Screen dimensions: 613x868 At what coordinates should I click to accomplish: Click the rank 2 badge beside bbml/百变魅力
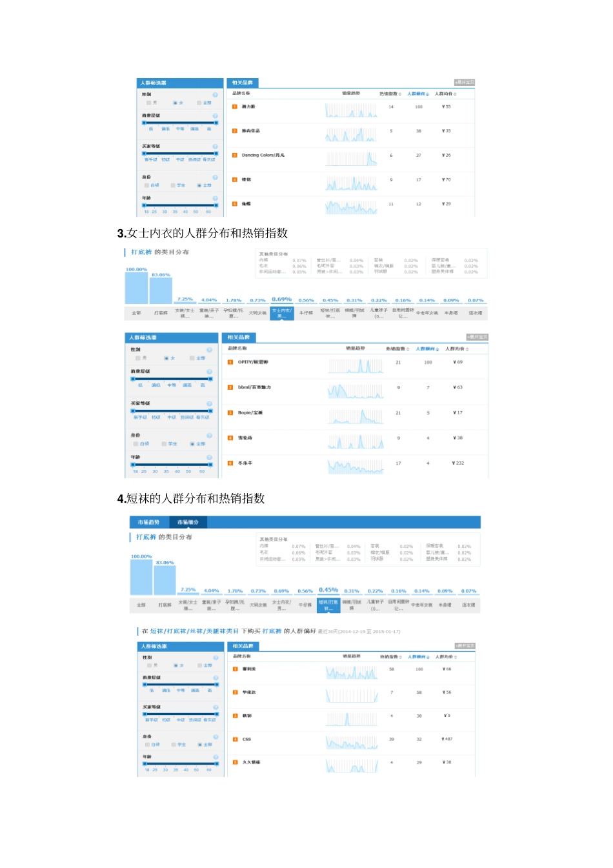pos(230,387)
